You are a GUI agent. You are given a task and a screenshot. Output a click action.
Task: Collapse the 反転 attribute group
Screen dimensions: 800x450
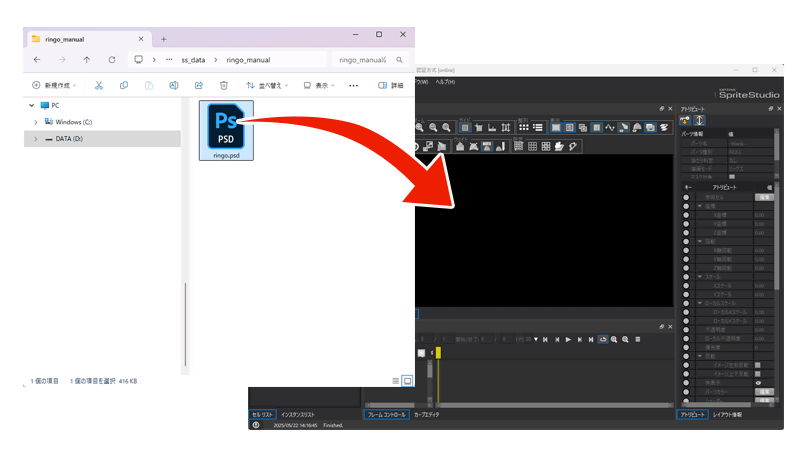click(700, 356)
